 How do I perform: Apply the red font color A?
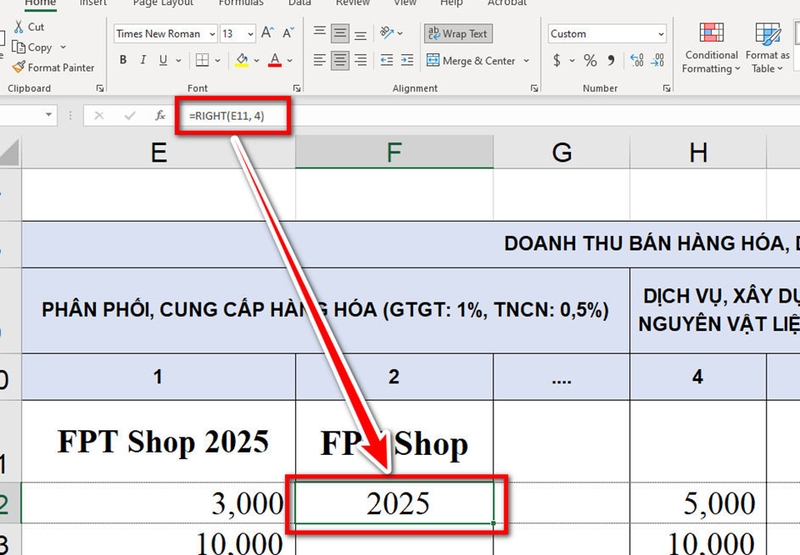pos(275,60)
